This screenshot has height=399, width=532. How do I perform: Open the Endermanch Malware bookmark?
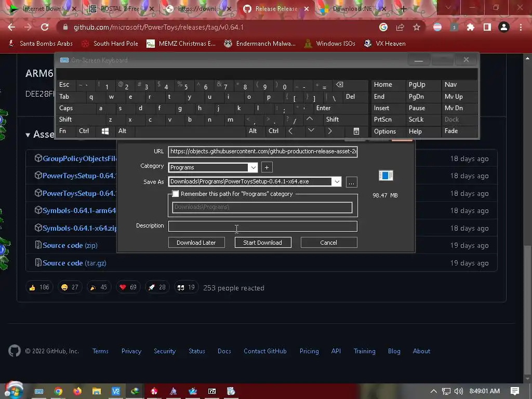pos(260,44)
